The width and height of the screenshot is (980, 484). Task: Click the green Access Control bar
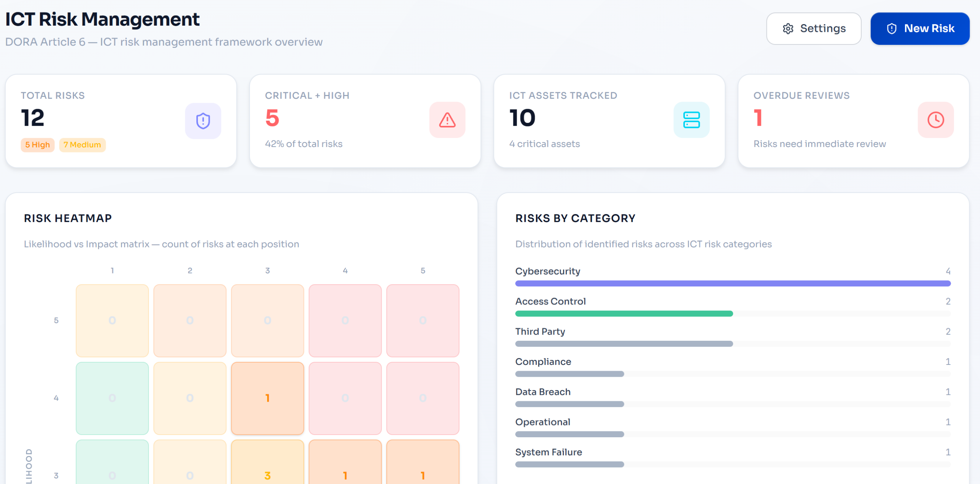coord(624,314)
